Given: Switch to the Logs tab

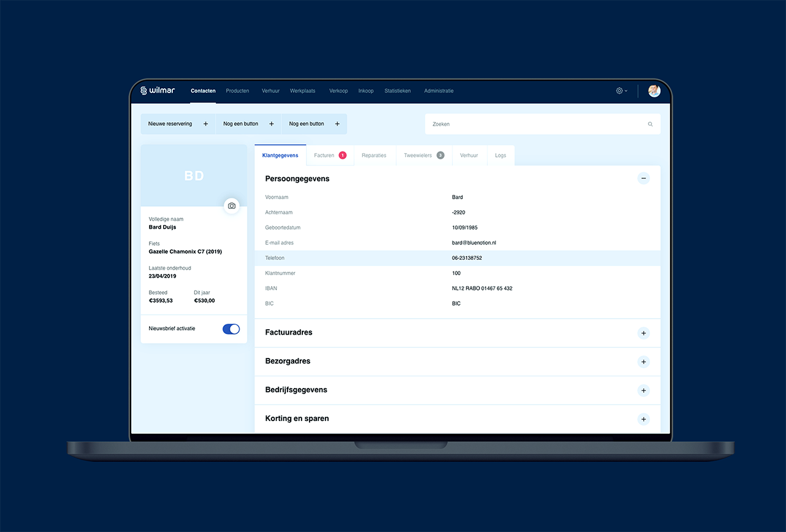Looking at the screenshot, I should (501, 156).
